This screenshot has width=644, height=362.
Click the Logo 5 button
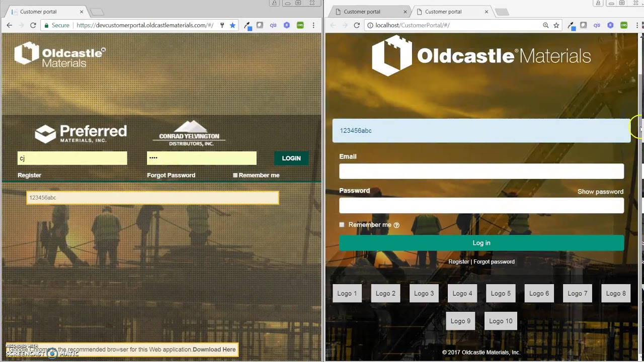coord(501,294)
